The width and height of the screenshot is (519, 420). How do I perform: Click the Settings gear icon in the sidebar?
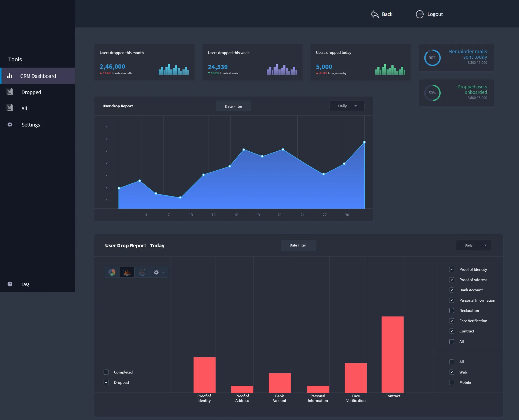coord(10,125)
